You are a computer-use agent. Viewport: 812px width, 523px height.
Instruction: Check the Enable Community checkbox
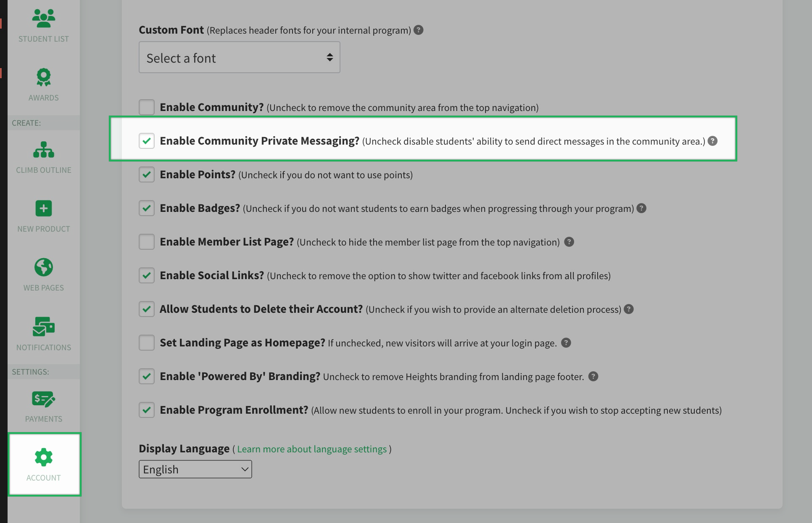(147, 107)
